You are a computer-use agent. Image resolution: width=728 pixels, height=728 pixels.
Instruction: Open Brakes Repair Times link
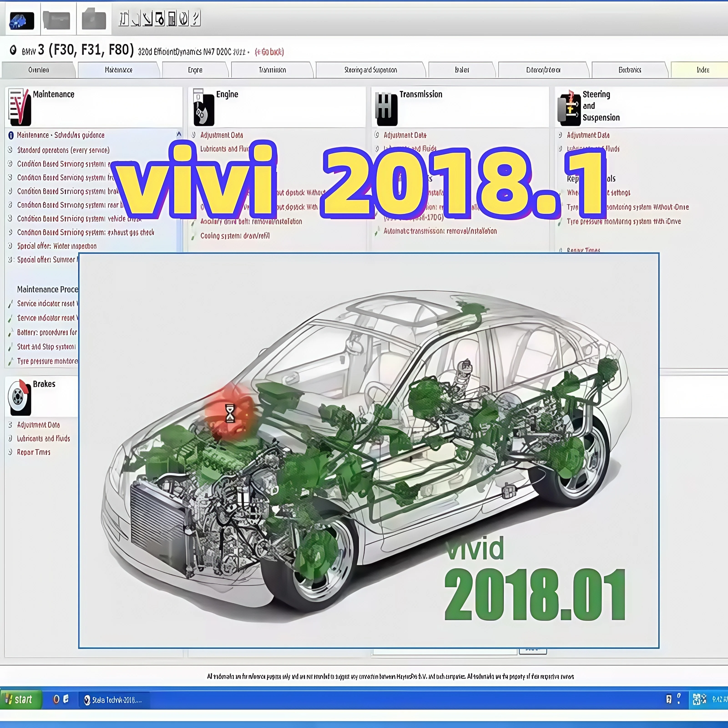33,452
